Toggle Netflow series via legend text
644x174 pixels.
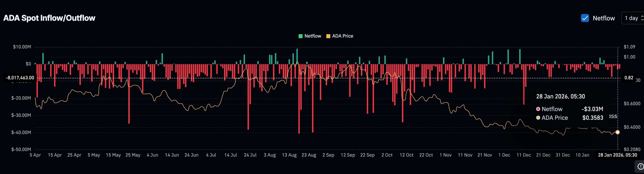(x=313, y=36)
